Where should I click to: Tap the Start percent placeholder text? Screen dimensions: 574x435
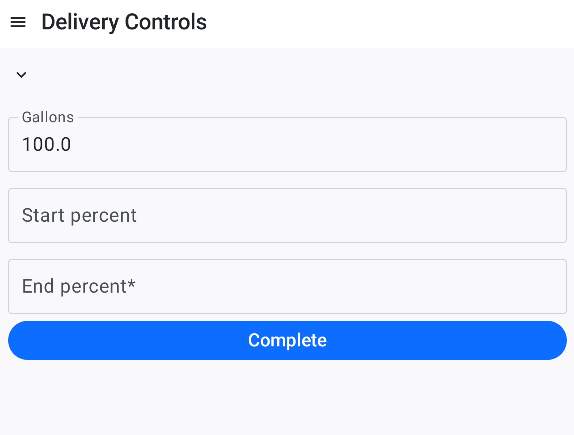click(x=79, y=215)
